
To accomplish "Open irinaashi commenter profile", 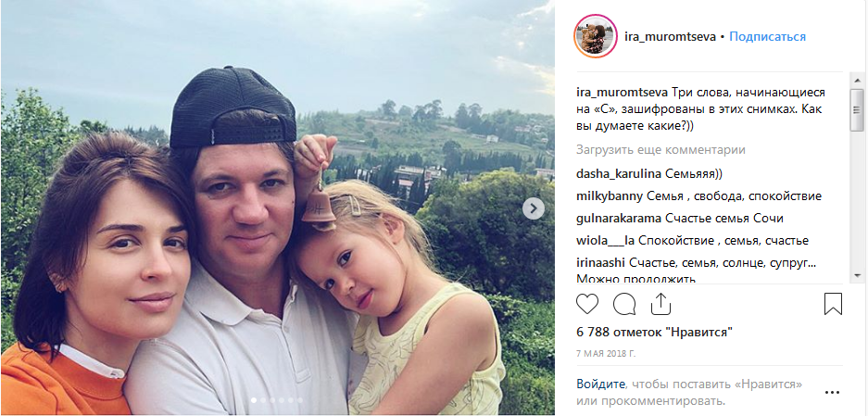I will coord(601,264).
